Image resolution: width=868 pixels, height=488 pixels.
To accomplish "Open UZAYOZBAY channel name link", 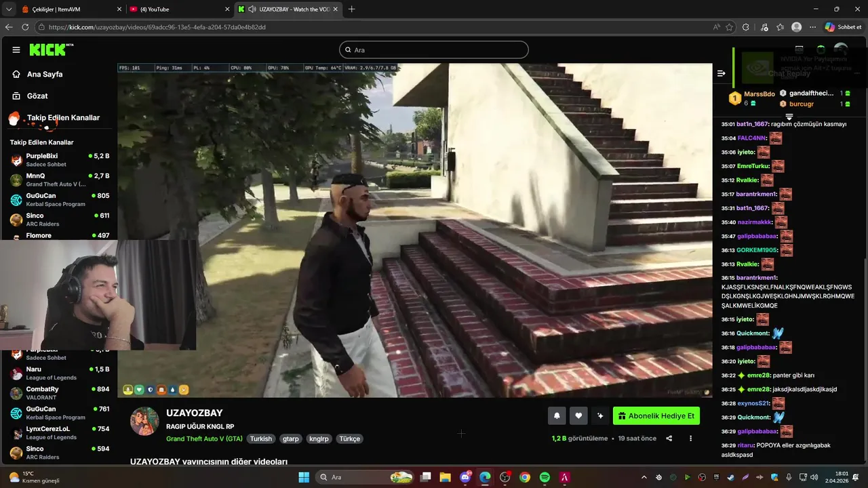I will tap(195, 413).
